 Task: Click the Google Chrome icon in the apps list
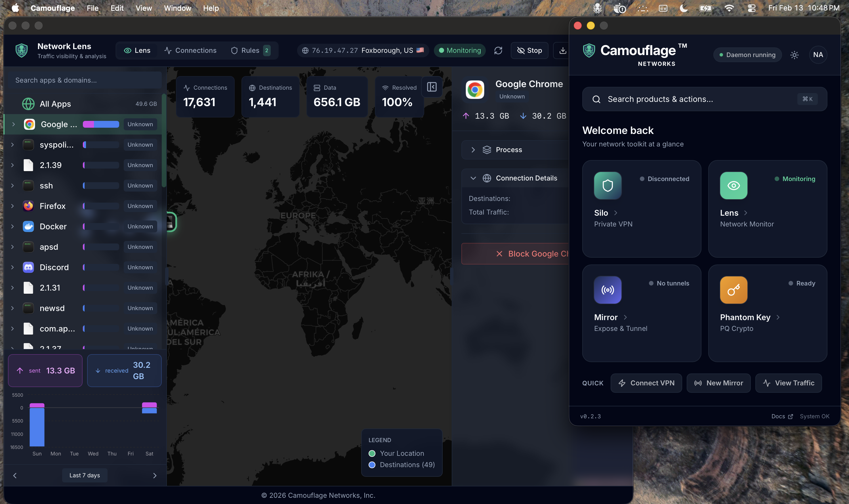tap(30, 124)
